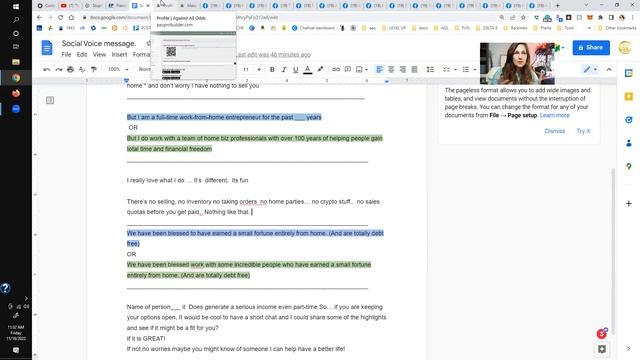Go to Docs home icon
This screenshot has height=360, width=640.
click(x=47, y=48)
